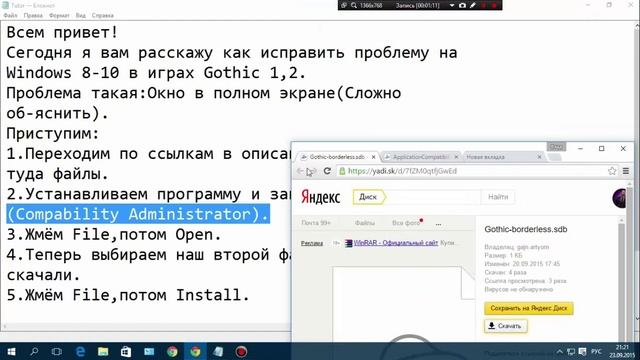Viewport: 640px width, 360px height.
Task: Click the РУС language indicator
Action: point(596,352)
